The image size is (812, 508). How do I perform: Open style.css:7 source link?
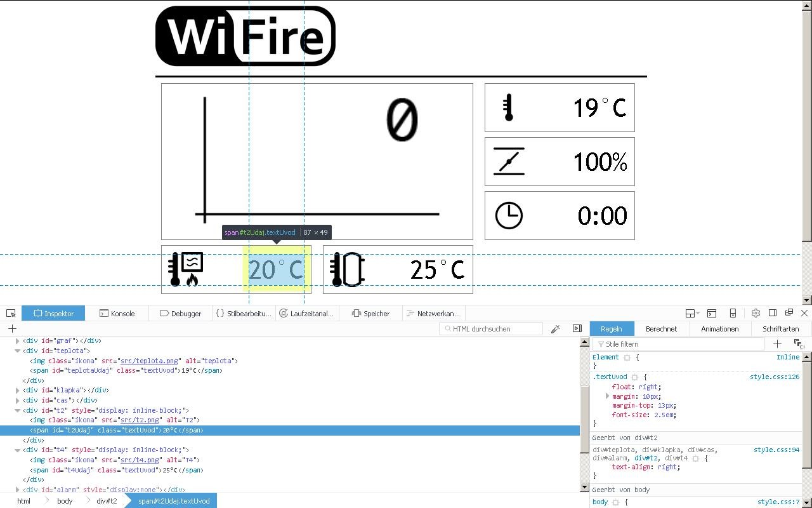(778, 502)
